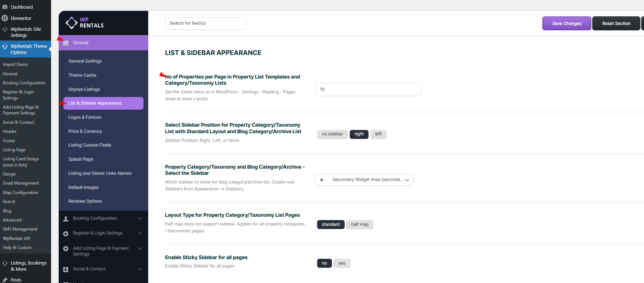The width and height of the screenshot is (644, 283).
Task: Click the Elementor icon in admin menu
Action: [x=5, y=18]
